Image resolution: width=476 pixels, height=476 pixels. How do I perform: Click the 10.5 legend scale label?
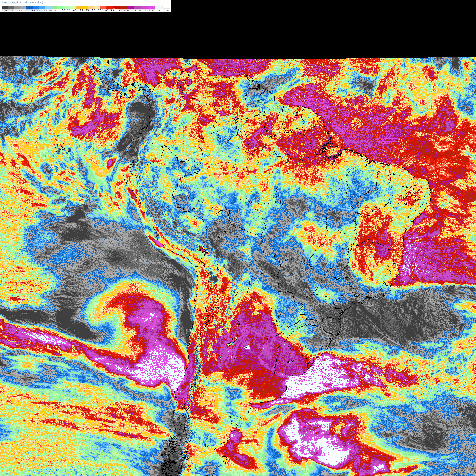click(134, 10)
